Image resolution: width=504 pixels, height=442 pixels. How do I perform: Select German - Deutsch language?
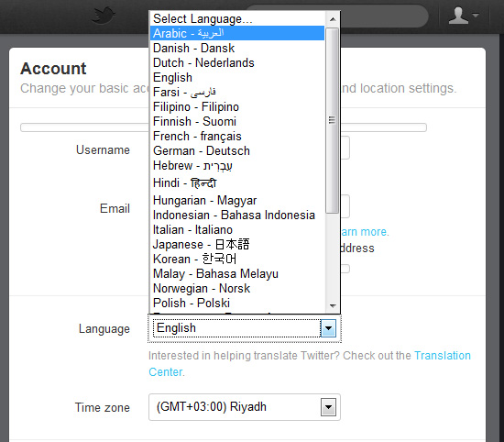point(237,150)
